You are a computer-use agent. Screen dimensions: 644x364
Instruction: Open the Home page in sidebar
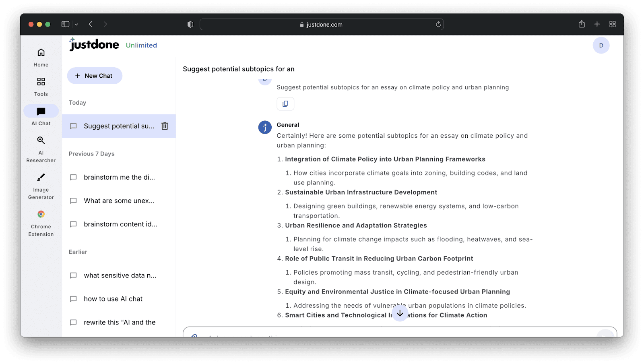(x=41, y=57)
